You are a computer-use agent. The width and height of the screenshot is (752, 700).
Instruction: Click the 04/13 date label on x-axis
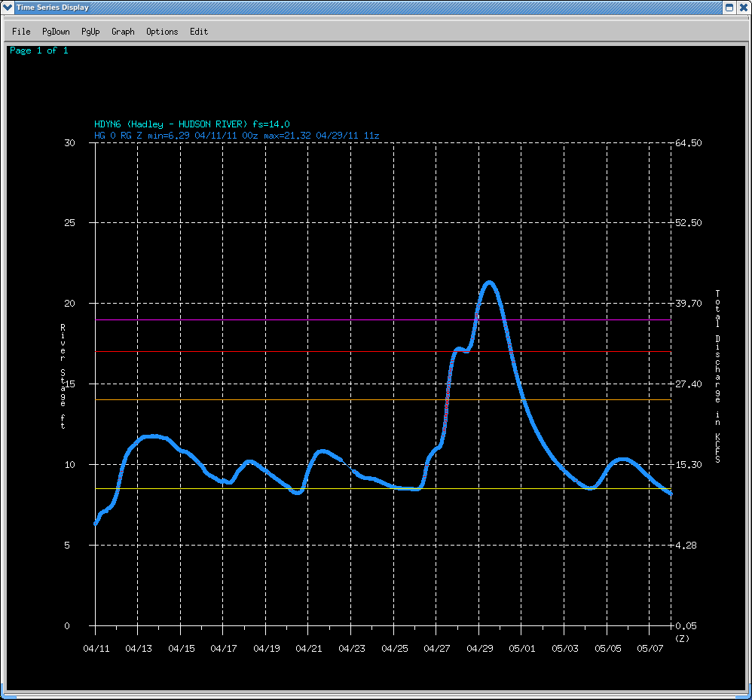pyautogui.click(x=139, y=648)
